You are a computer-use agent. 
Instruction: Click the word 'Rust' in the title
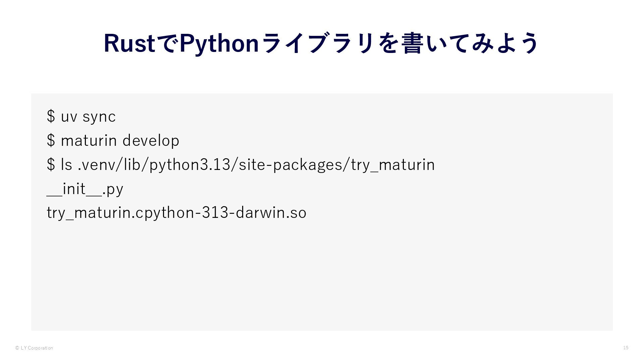(129, 44)
